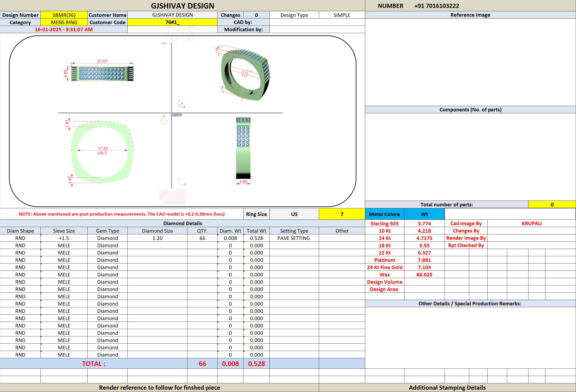Viewport: 576px width, 392px height.
Task: Select the first row Total Wt 0.528
Action: tap(256, 238)
